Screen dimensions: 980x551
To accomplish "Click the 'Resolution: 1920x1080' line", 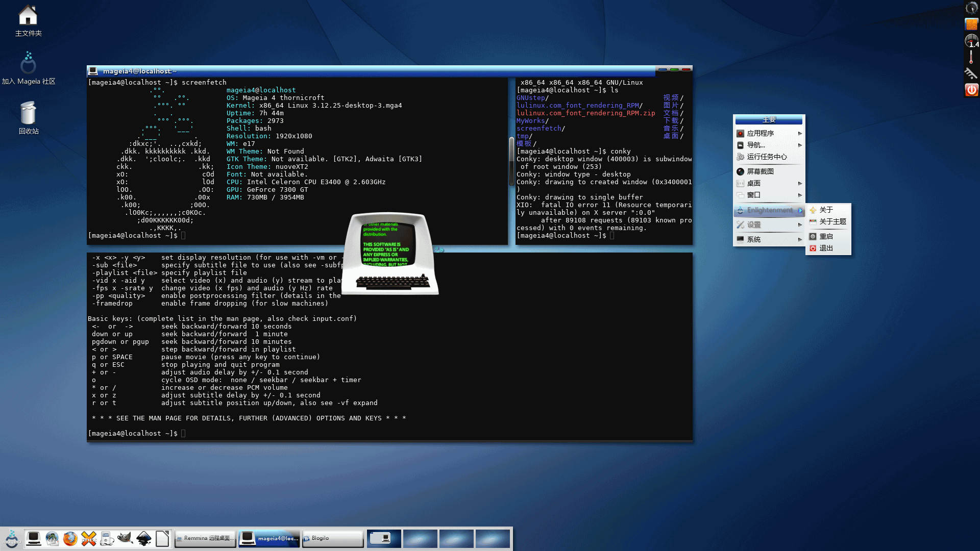I will tap(269, 136).
